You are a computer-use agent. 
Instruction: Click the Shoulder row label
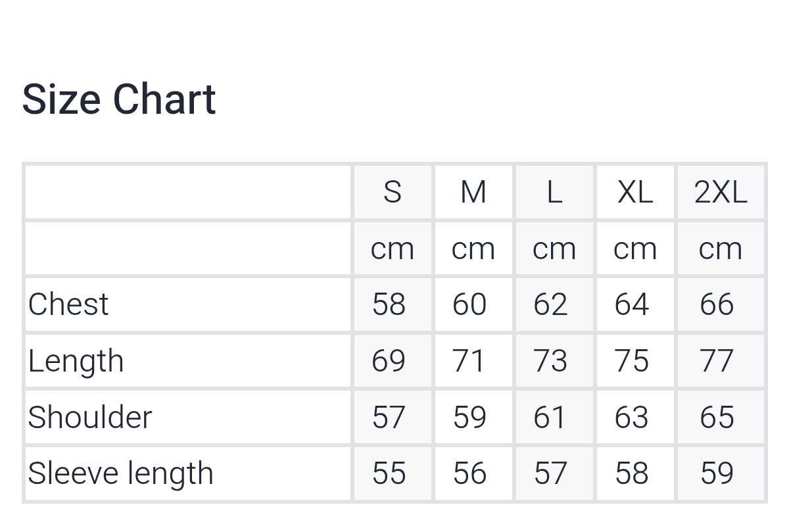coord(90,418)
